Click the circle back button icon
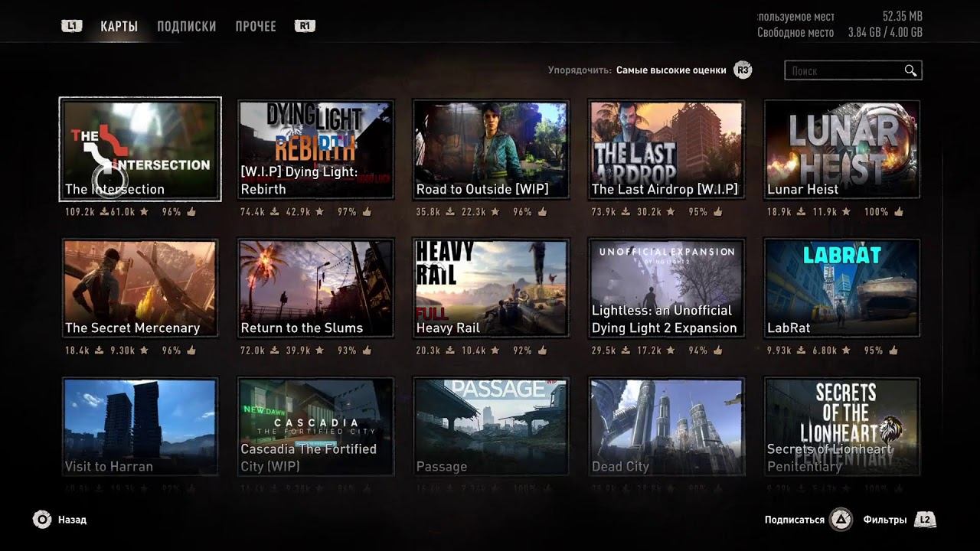 click(42, 520)
